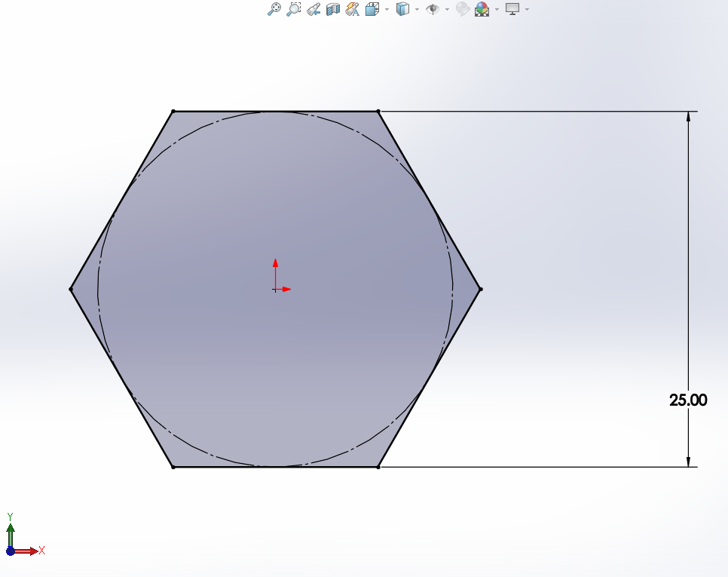The height and width of the screenshot is (577, 728).
Task: Expand the View Settings dropdown arrow
Action: [527, 9]
